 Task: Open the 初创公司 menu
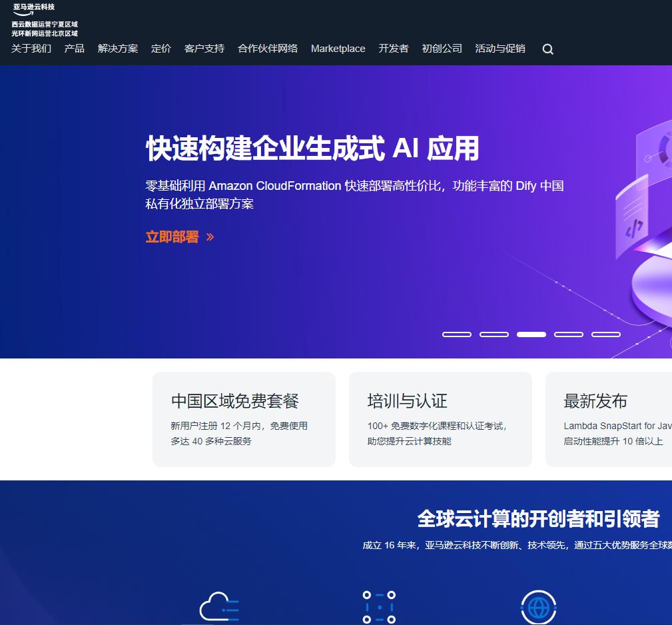click(442, 49)
